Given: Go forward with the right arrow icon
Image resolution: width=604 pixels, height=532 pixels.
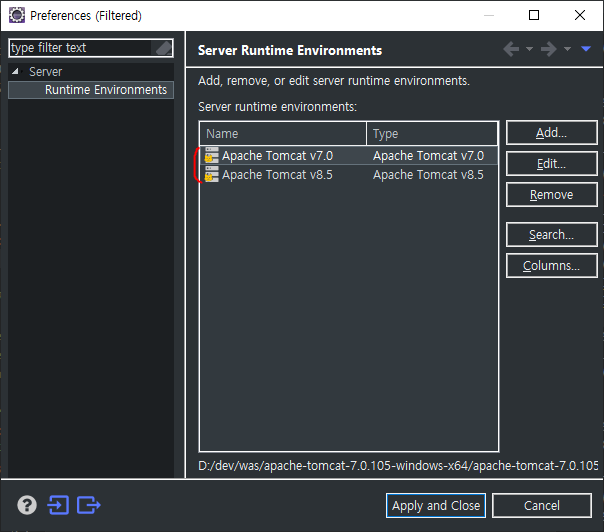Looking at the screenshot, I should [549, 49].
